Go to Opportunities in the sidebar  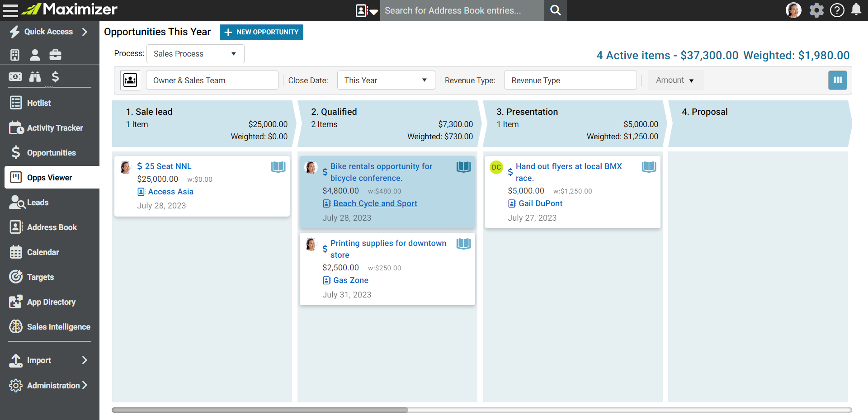coord(50,153)
